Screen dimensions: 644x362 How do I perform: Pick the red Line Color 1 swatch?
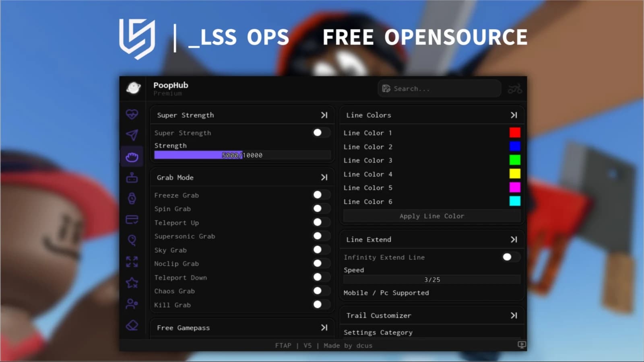[x=515, y=132]
